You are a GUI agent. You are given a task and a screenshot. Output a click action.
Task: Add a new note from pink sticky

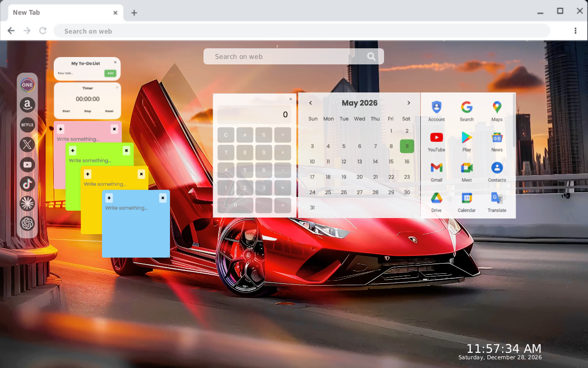click(61, 129)
